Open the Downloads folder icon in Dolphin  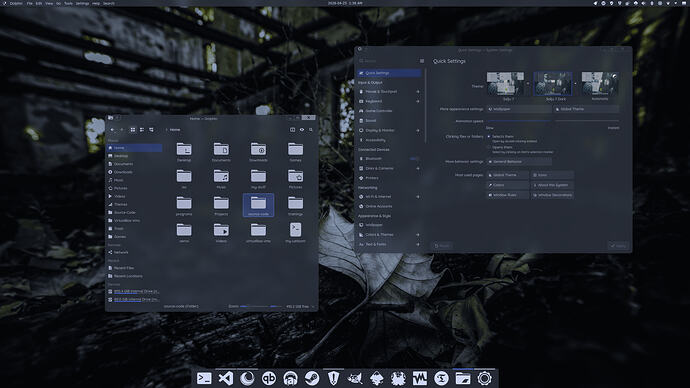pos(258,149)
